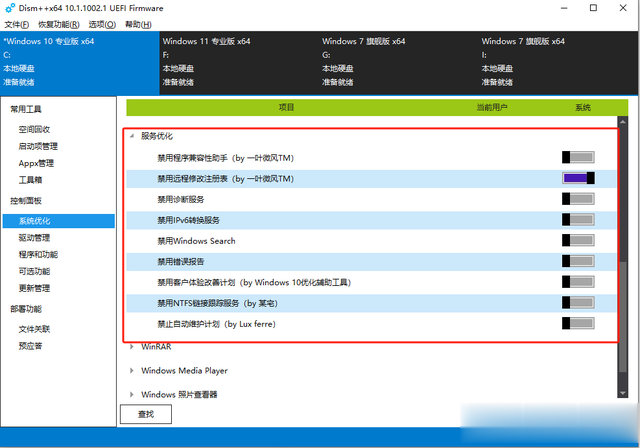The image size is (640, 448).
Task: Enable 禁用客户体验改善计划 switch
Action: [578, 282]
